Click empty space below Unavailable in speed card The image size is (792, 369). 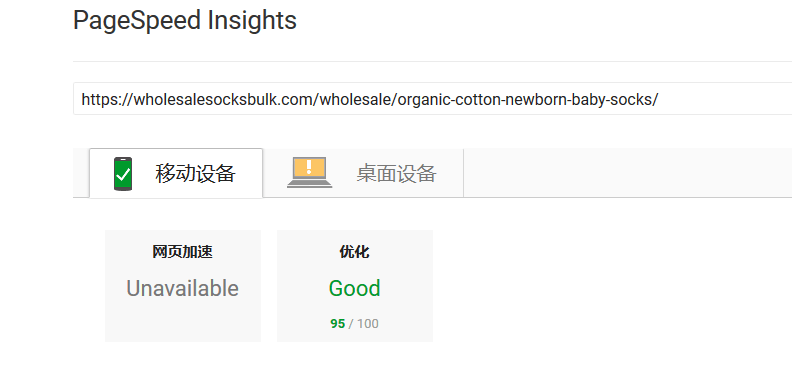click(x=182, y=322)
